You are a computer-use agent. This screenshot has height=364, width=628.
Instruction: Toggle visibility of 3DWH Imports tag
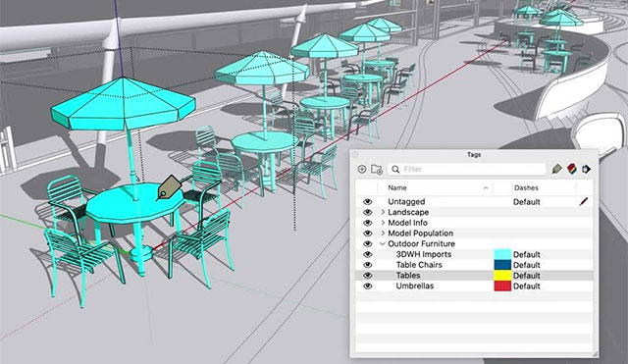pos(367,254)
